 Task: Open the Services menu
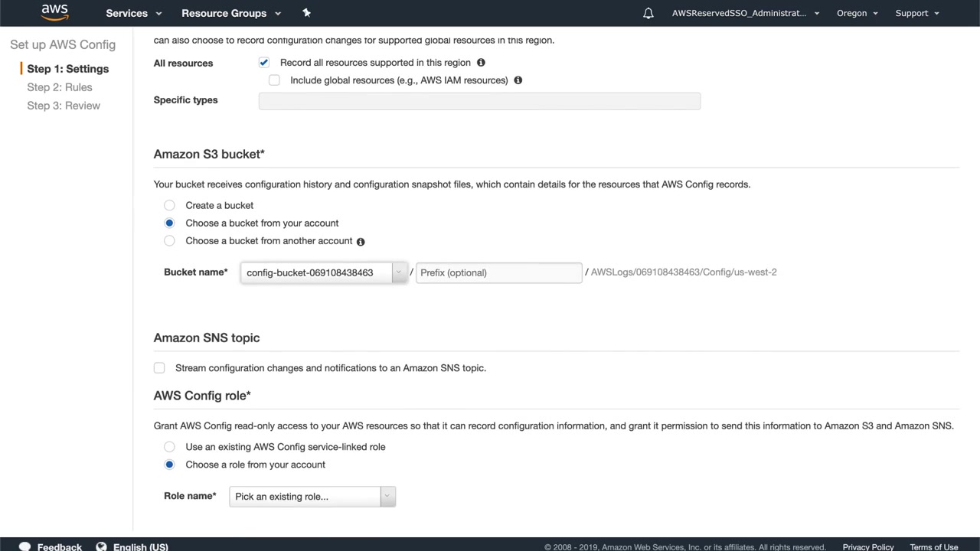[134, 13]
